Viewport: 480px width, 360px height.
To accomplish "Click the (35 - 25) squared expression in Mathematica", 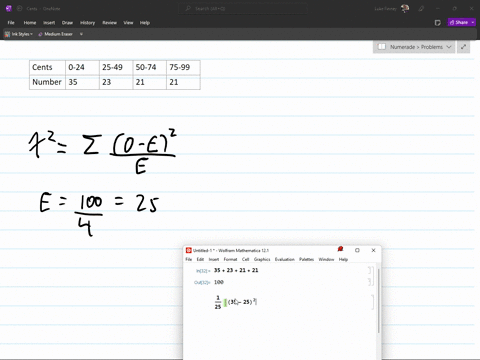I will [x=242, y=302].
